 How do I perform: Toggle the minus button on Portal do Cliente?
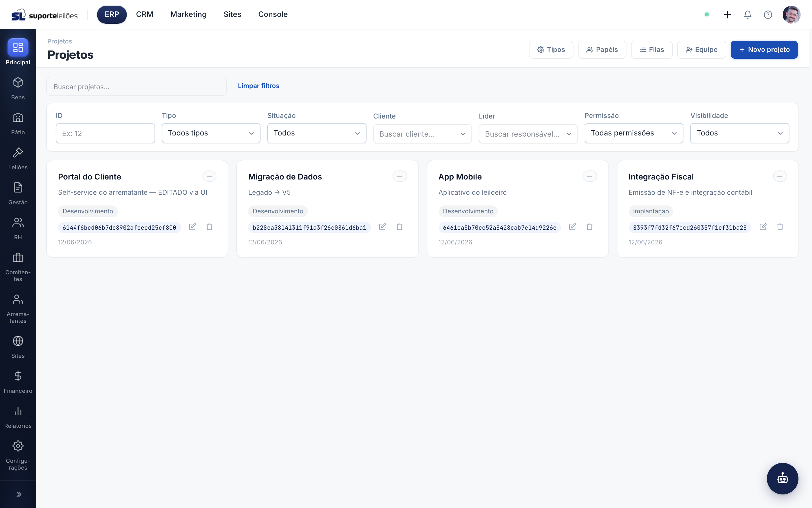click(x=209, y=176)
